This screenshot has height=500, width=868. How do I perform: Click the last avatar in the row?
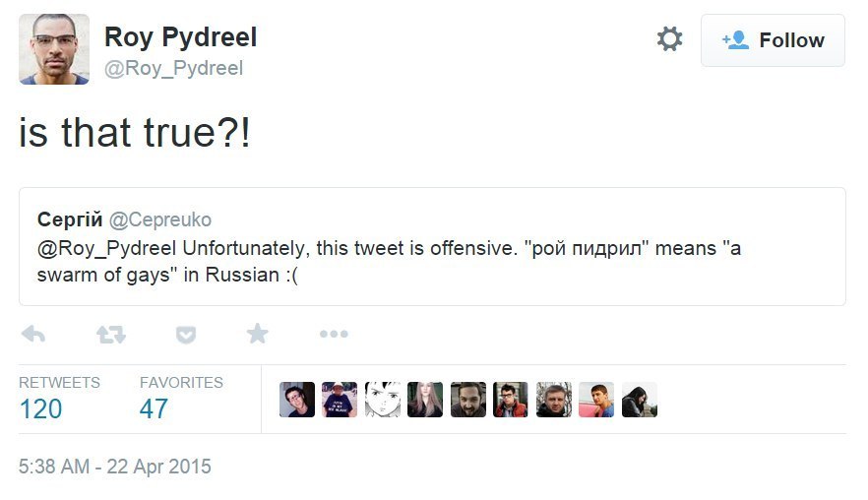click(x=639, y=400)
